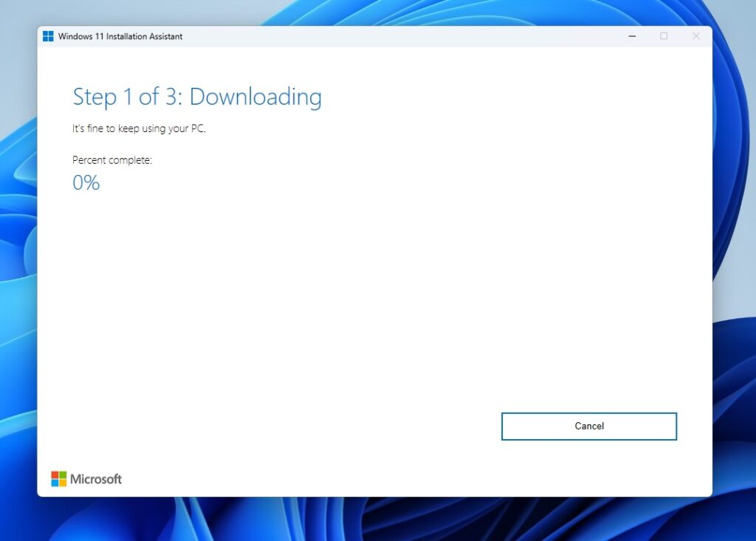The height and width of the screenshot is (541, 756).
Task: Cancel the Windows 11 download
Action: tap(588, 426)
